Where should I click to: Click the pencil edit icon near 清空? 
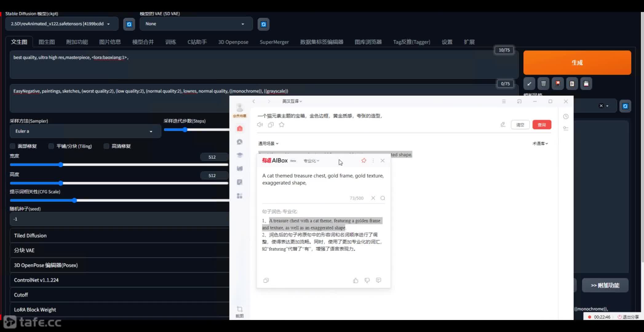pyautogui.click(x=503, y=124)
